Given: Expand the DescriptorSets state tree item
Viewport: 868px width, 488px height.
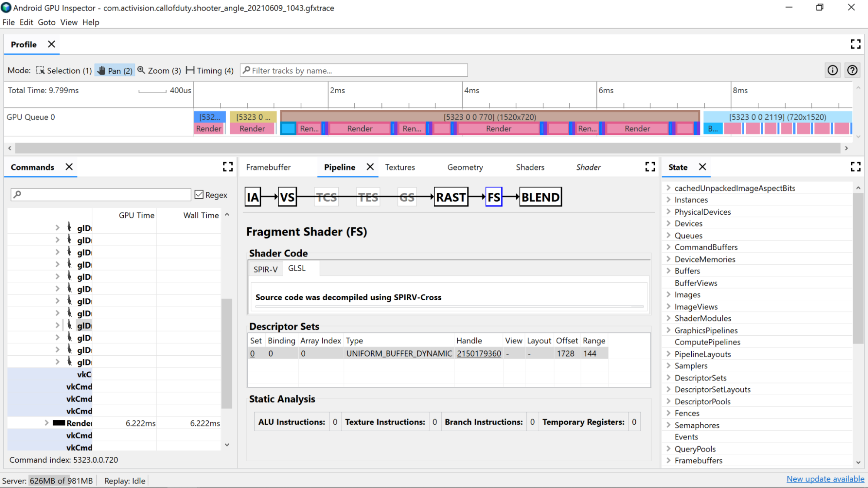Looking at the screenshot, I should [x=668, y=377].
